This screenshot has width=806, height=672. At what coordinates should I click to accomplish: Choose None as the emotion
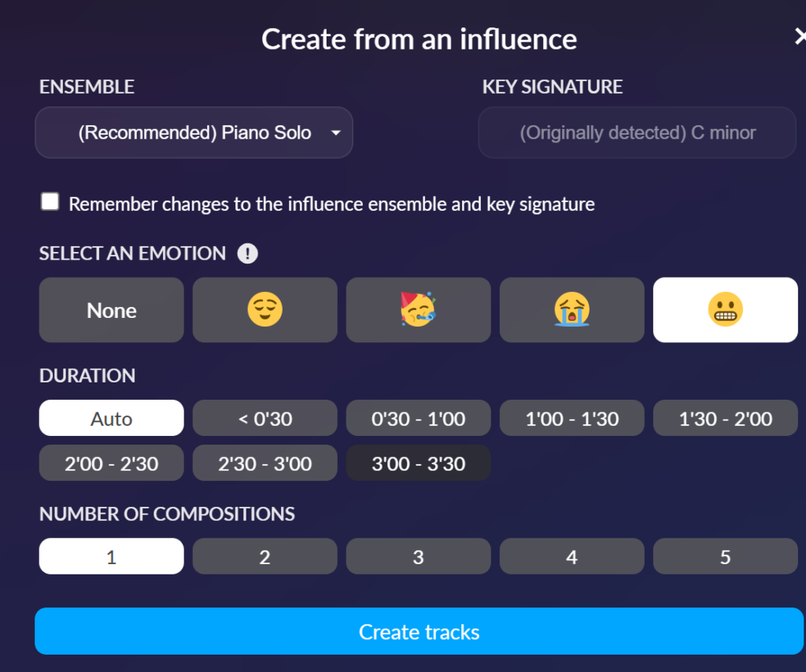(111, 310)
